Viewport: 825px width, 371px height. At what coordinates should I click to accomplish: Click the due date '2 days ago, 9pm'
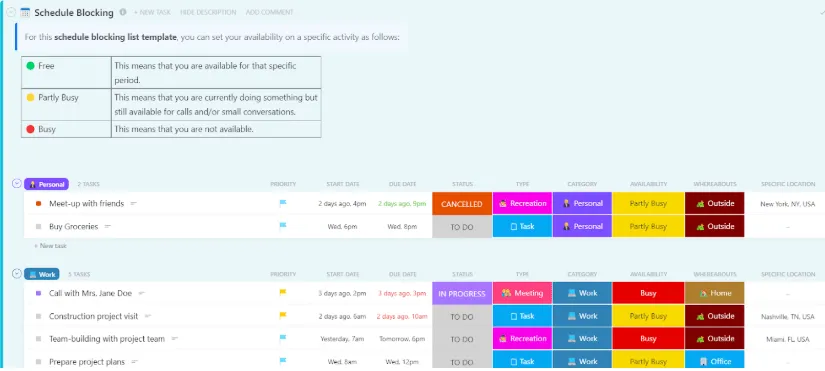(403, 204)
